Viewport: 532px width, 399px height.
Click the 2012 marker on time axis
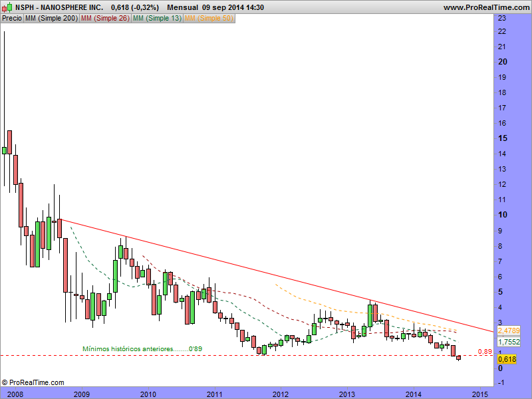pos(280,394)
